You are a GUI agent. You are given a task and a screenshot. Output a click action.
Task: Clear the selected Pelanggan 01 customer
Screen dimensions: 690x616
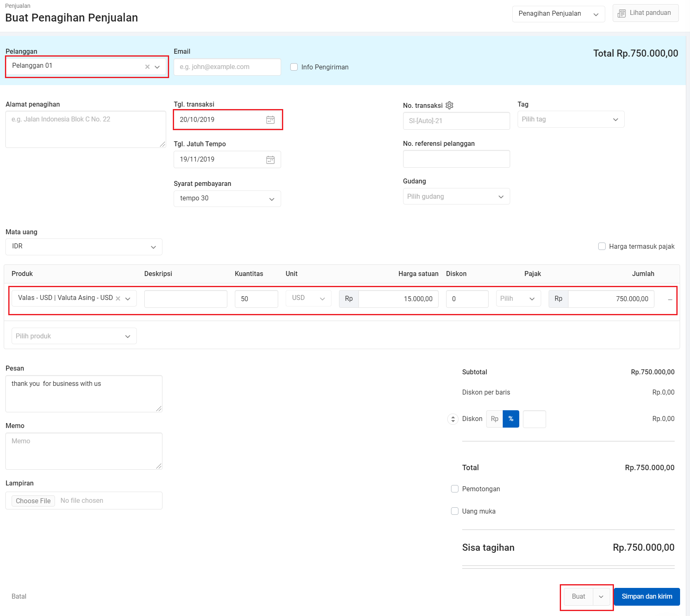(147, 67)
